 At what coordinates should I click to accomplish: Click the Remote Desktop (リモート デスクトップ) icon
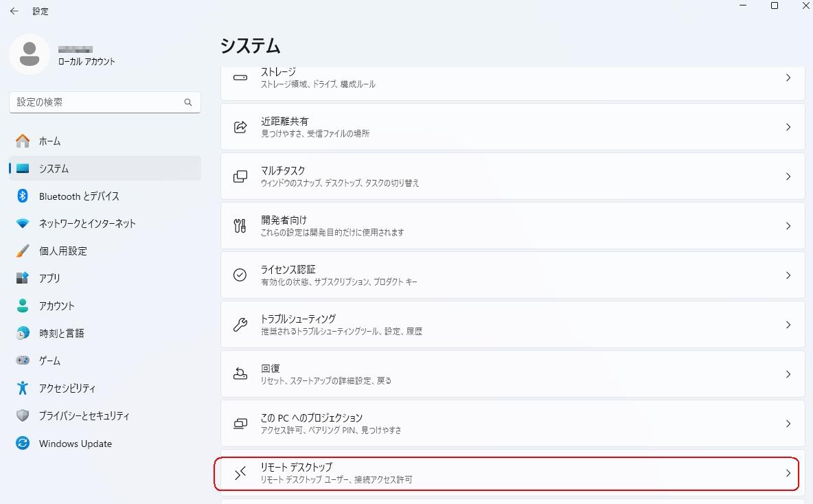tap(240, 473)
